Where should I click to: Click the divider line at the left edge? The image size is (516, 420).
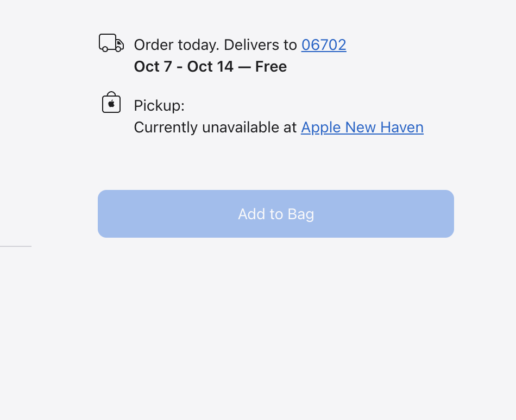click(x=15, y=246)
